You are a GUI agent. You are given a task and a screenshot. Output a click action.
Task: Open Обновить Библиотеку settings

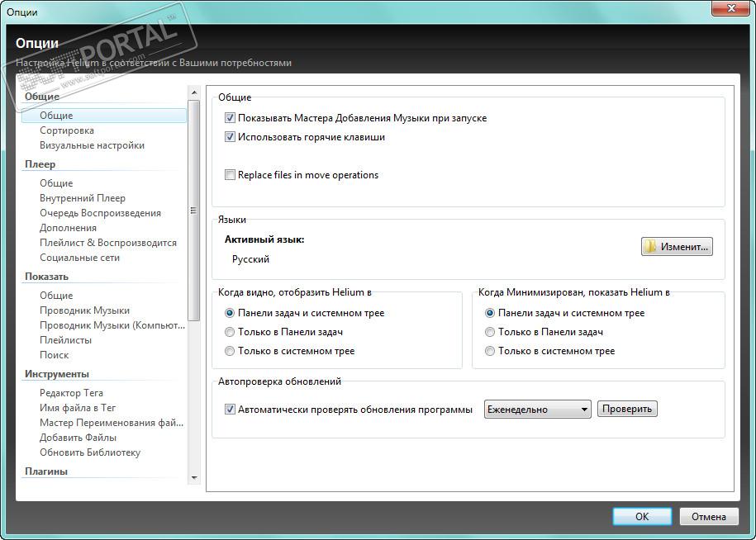click(x=90, y=452)
